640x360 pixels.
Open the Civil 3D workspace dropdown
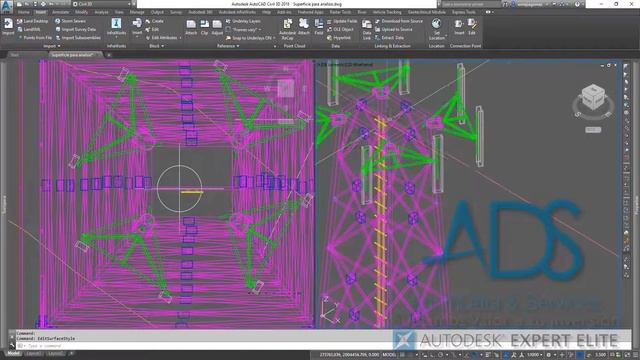102,4
